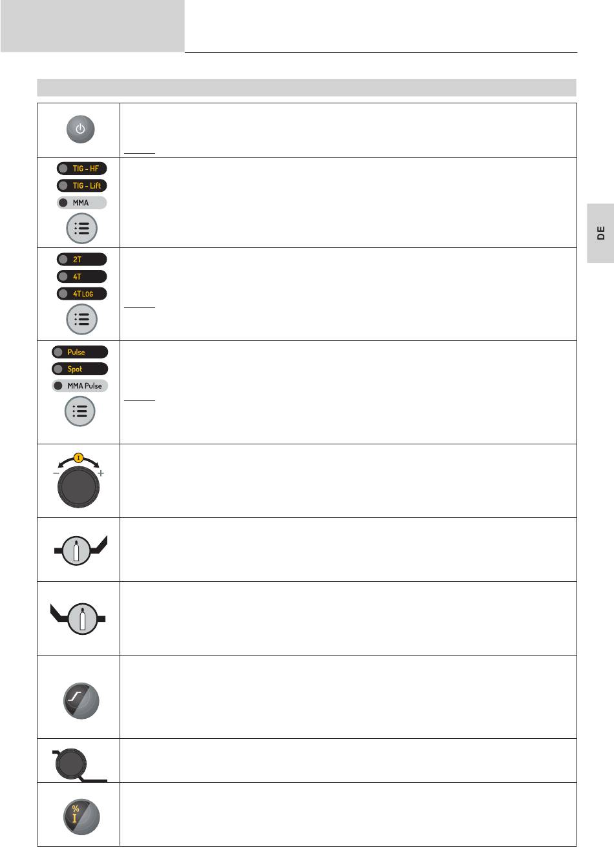Click the list button below MMA
The image size is (614, 868).
pos(81,229)
